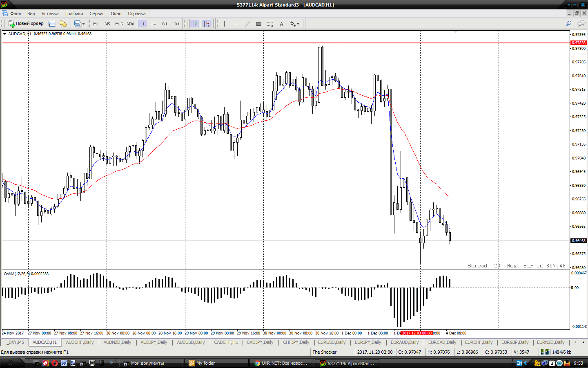Select the horizontal line drawing tool
Screen dimensions: 588x368
(x=236, y=24)
